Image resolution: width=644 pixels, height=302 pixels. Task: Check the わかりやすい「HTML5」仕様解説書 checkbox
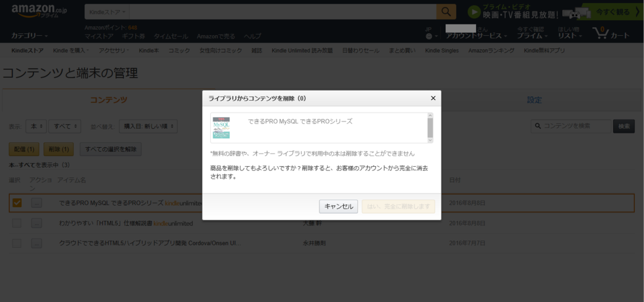click(17, 223)
